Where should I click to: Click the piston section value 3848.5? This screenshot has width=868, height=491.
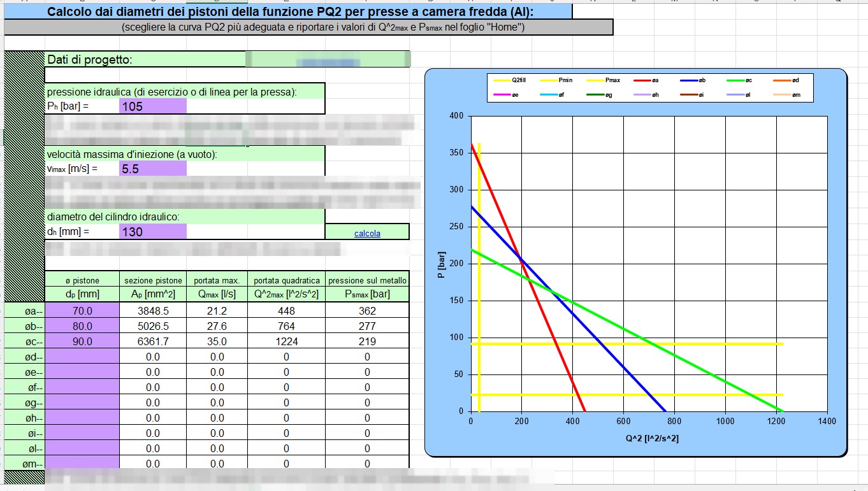pos(153,311)
